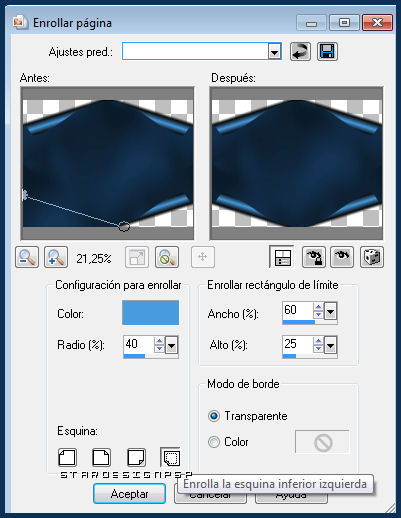Click inside the Radio (%) value field
Screen dimensions: 401x518
click(138, 344)
